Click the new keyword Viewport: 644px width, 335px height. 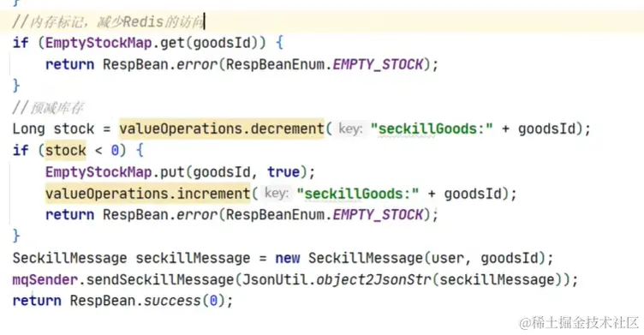click(288, 258)
